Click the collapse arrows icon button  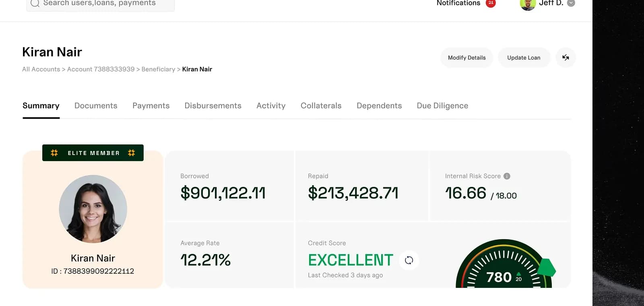(566, 58)
